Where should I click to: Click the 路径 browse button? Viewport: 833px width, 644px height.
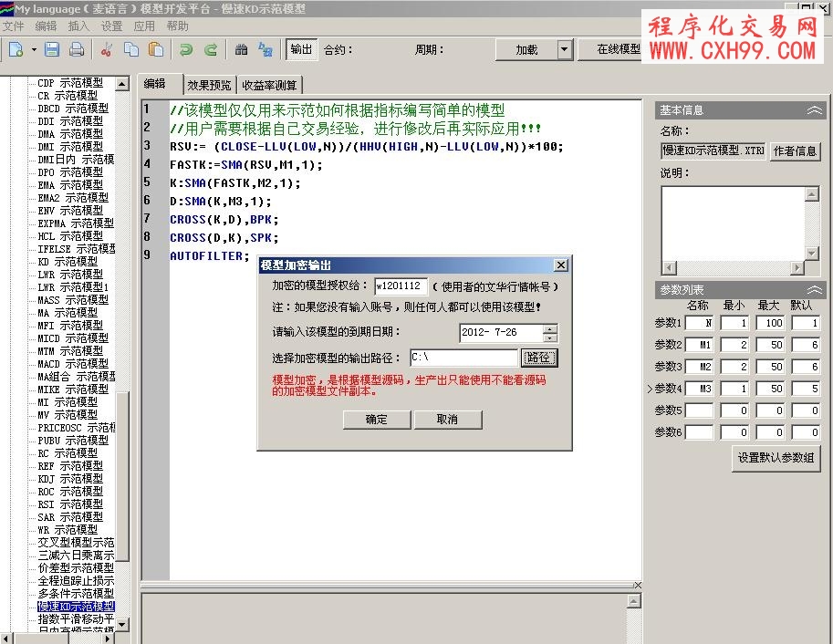coord(538,358)
